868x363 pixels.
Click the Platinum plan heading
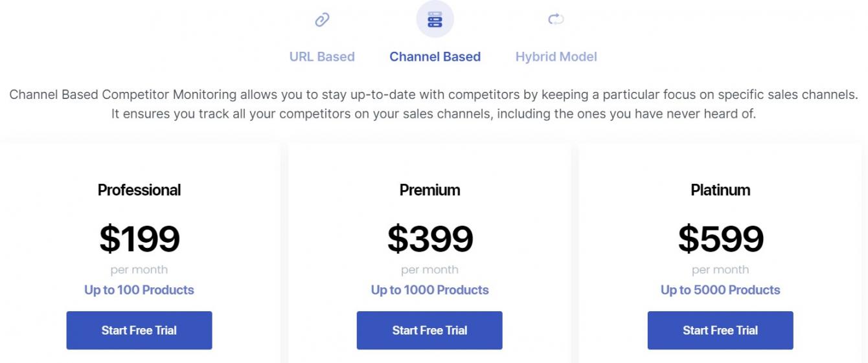[x=720, y=190]
